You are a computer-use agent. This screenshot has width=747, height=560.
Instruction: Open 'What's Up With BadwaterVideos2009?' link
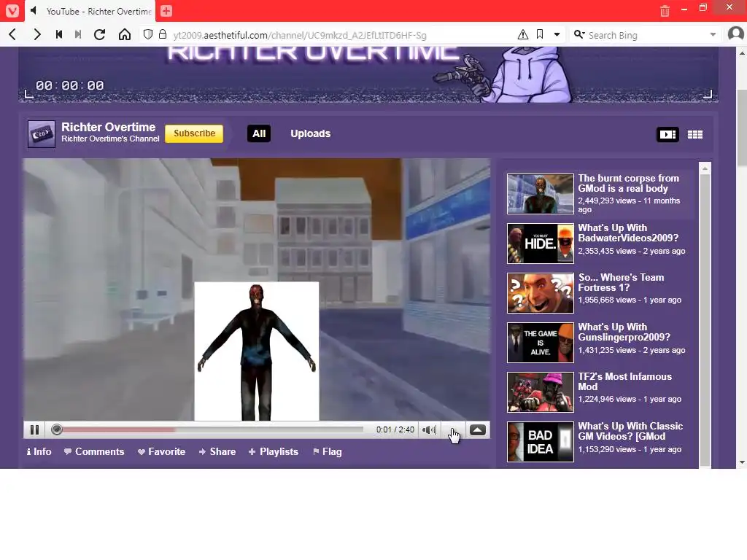tap(628, 233)
